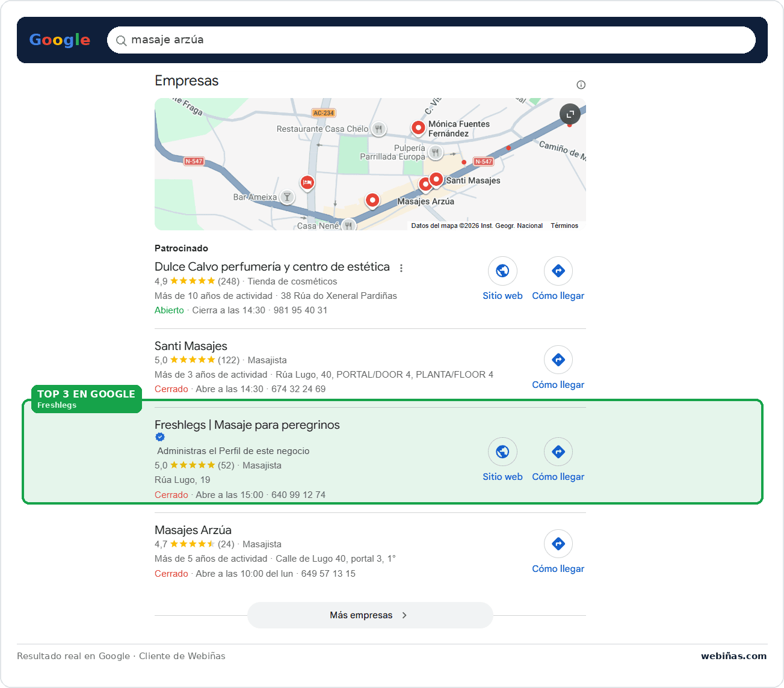Focus the search box containing masaje arzúa
This screenshot has height=688, width=784.
tap(431, 40)
